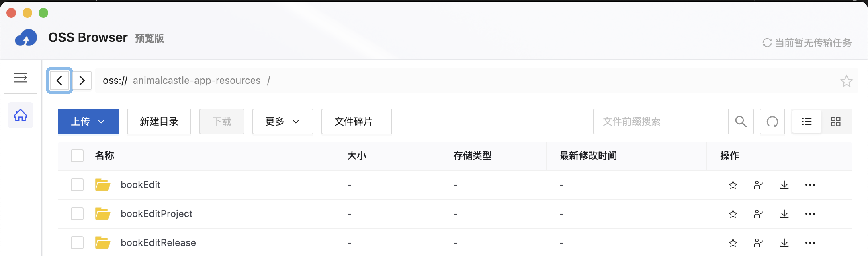Tick the bookEditProject row checkbox

coord(77,214)
